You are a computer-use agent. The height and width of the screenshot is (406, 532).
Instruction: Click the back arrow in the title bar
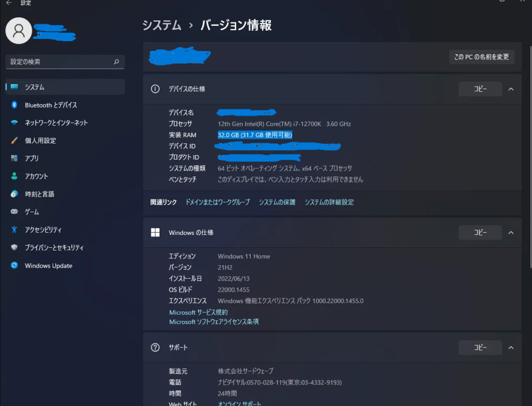[9, 3]
